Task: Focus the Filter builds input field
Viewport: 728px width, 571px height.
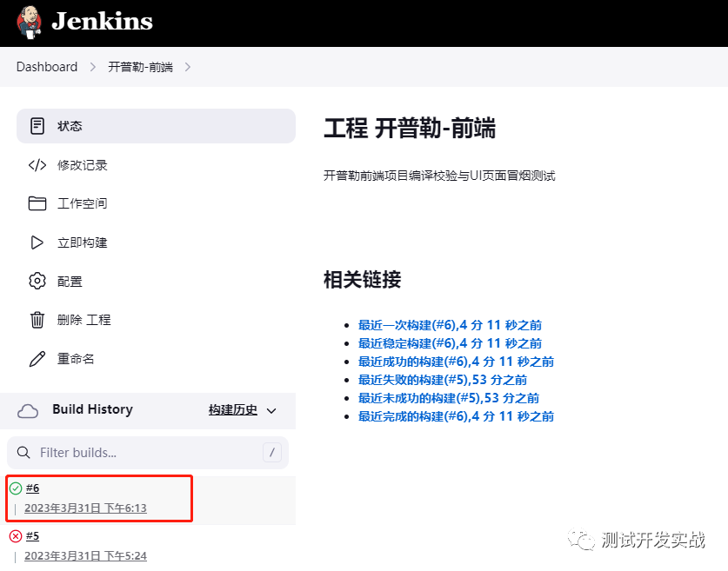Action: (x=148, y=453)
